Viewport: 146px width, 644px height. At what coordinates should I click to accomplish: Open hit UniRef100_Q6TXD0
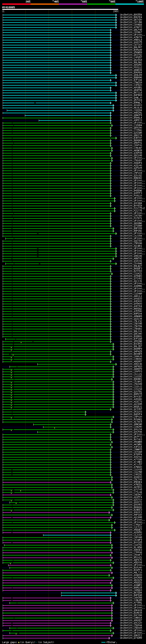click(131, 20)
